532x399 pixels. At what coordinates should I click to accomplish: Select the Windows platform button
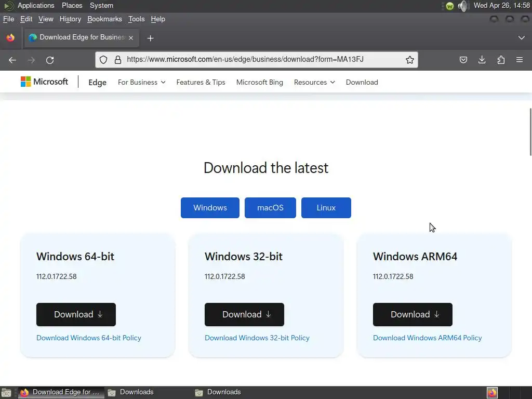pyautogui.click(x=210, y=208)
